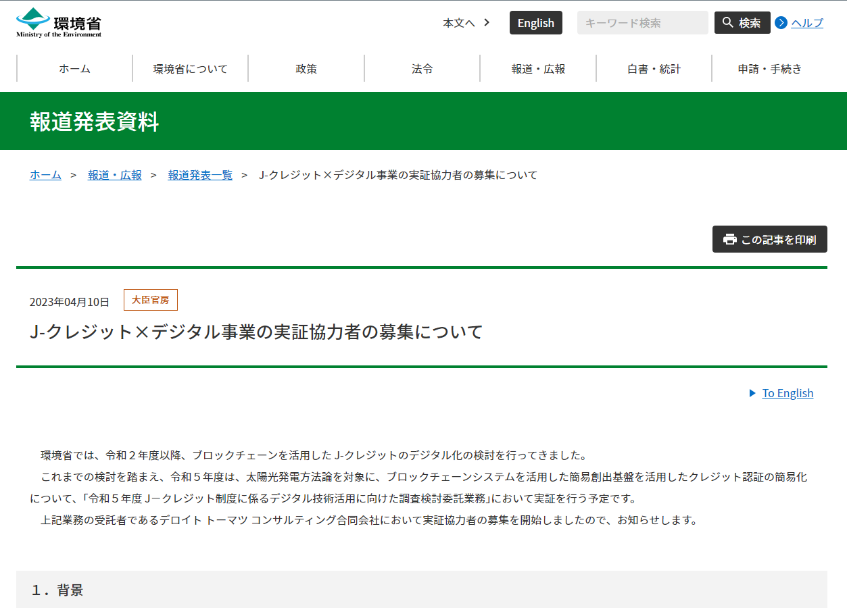The image size is (847, 616).
Task: Open 報道・広報 from the breadcrumb
Action: 114,175
